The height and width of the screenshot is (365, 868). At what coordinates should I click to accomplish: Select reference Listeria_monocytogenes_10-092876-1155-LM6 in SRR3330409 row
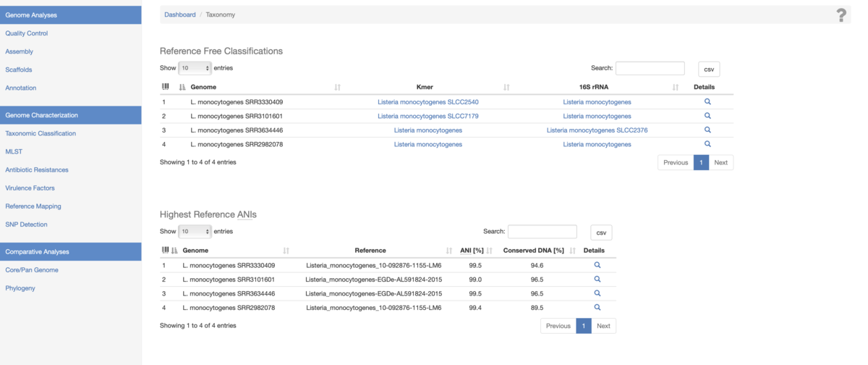point(374,265)
